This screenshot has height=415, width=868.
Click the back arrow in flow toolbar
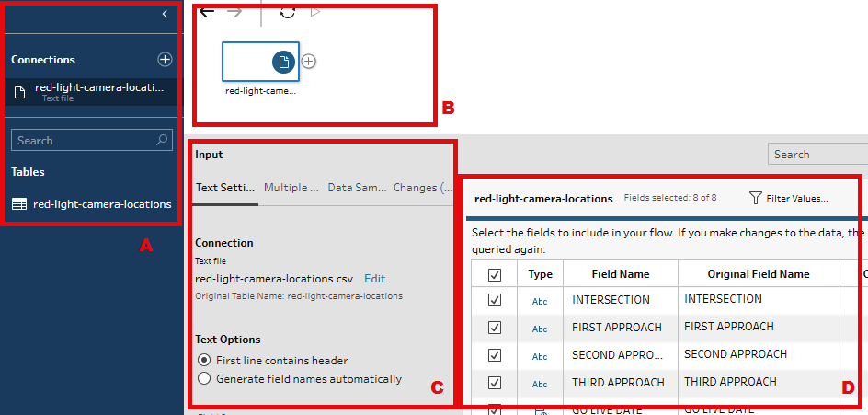pos(207,12)
